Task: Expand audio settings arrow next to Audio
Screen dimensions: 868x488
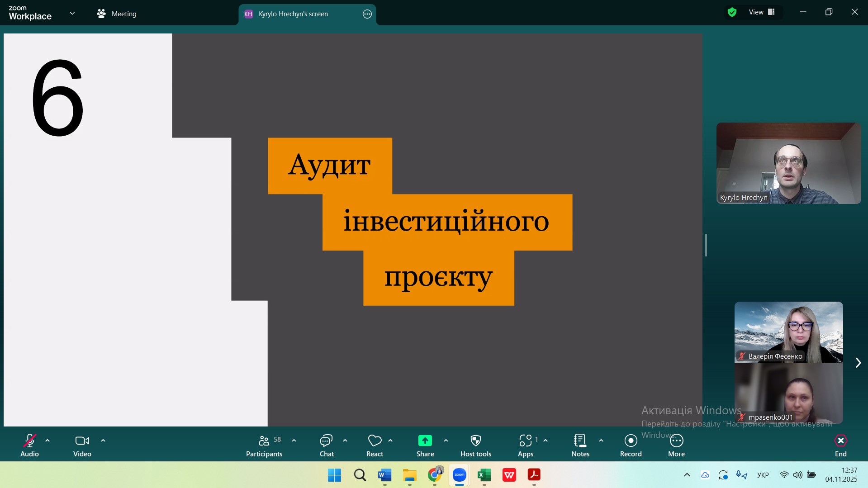Action: click(x=47, y=441)
